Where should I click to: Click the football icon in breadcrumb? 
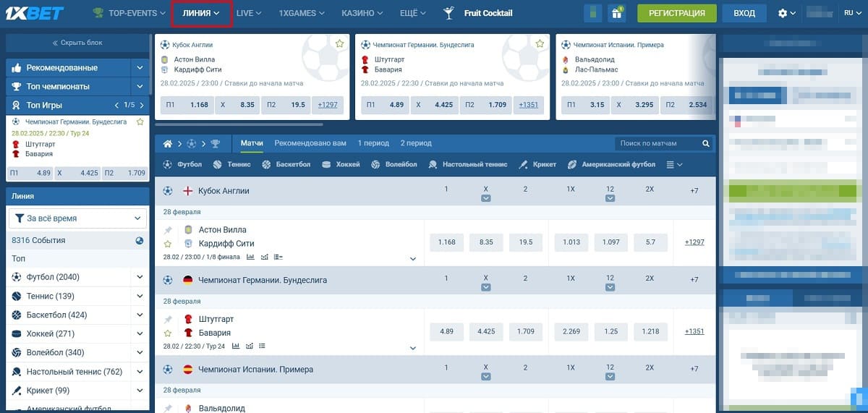click(192, 143)
